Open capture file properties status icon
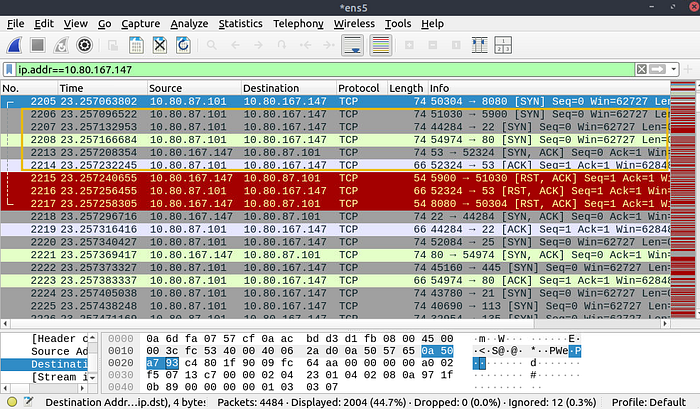This screenshot has height=409, width=700. click(29, 402)
